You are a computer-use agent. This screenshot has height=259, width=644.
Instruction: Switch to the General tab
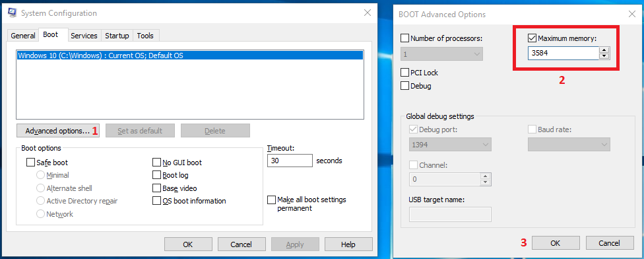[x=23, y=36]
